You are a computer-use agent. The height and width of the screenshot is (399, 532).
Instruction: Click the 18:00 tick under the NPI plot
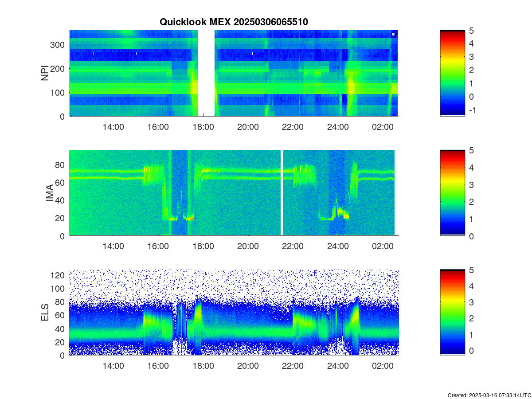203,127
